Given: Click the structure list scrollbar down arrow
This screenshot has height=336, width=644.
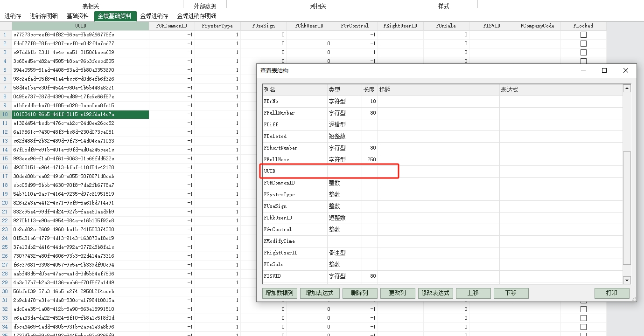Looking at the screenshot, I should pos(627,280).
